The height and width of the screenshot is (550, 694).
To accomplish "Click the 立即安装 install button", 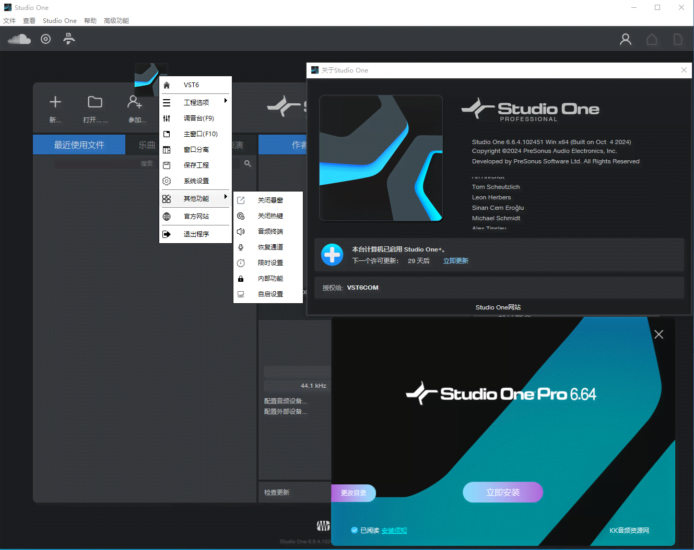I will [x=503, y=492].
